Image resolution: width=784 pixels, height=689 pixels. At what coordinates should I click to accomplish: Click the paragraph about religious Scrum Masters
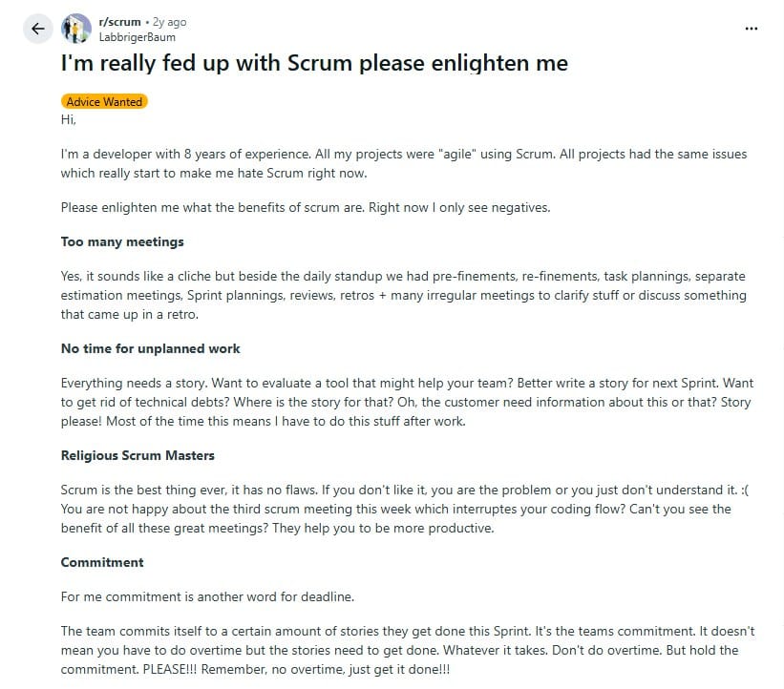coord(401,509)
